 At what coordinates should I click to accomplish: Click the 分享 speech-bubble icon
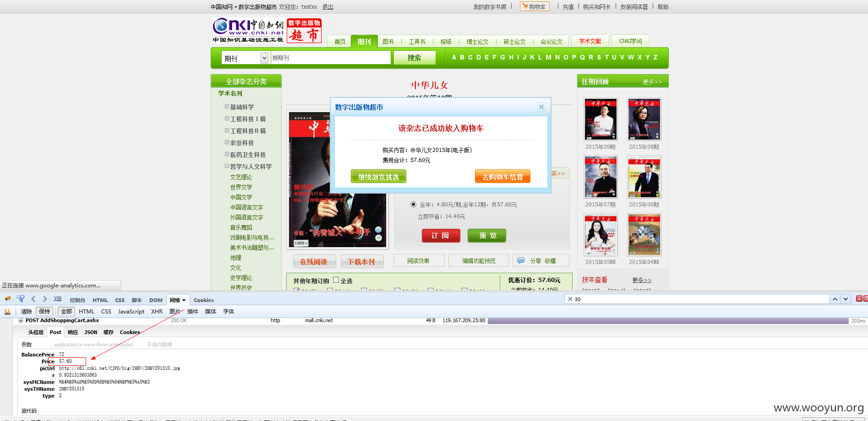(x=521, y=260)
